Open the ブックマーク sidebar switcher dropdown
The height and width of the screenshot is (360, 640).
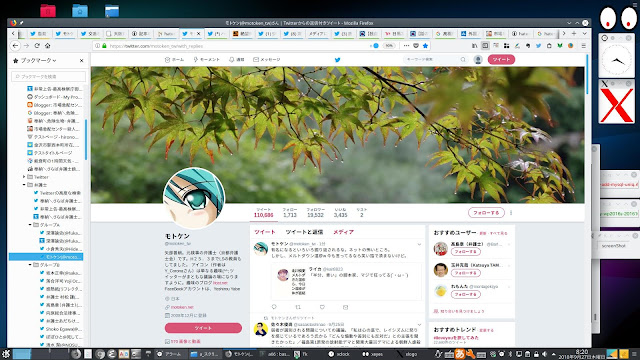point(38,60)
